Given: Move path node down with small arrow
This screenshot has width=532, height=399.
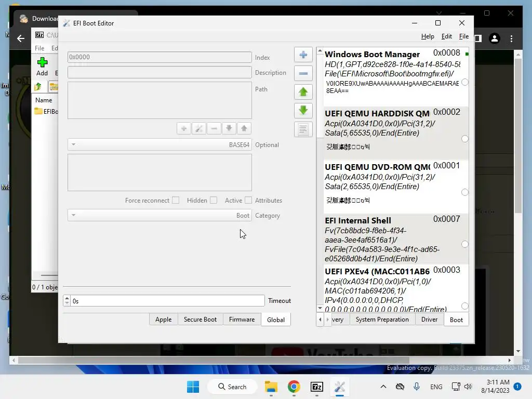Looking at the screenshot, I should tap(229, 129).
